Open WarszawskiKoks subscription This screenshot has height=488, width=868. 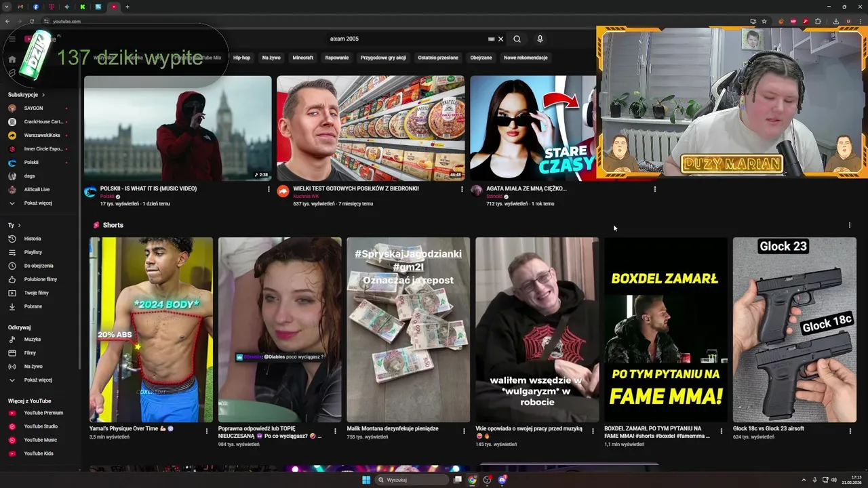41,136
